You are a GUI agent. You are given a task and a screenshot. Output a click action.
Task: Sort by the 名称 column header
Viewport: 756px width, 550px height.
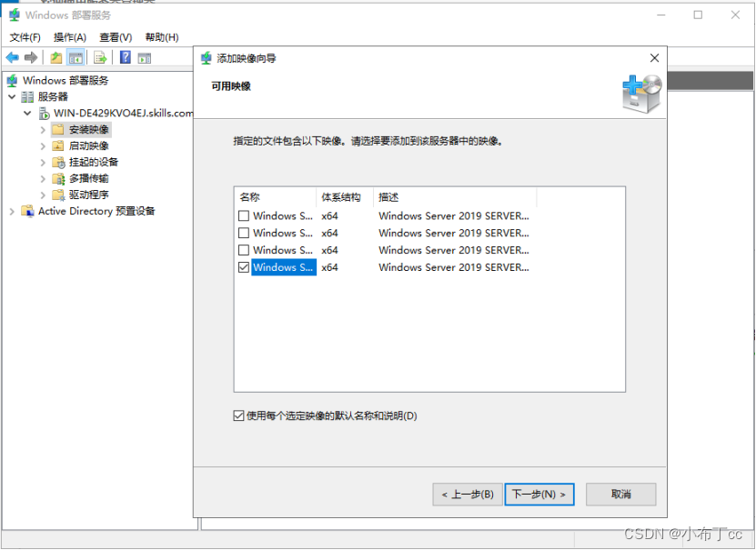click(275, 197)
